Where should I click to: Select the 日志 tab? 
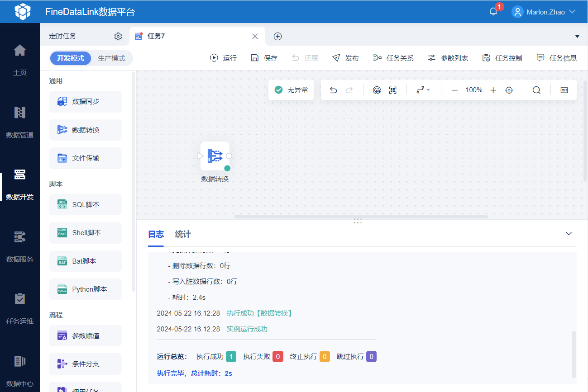pyautogui.click(x=156, y=234)
